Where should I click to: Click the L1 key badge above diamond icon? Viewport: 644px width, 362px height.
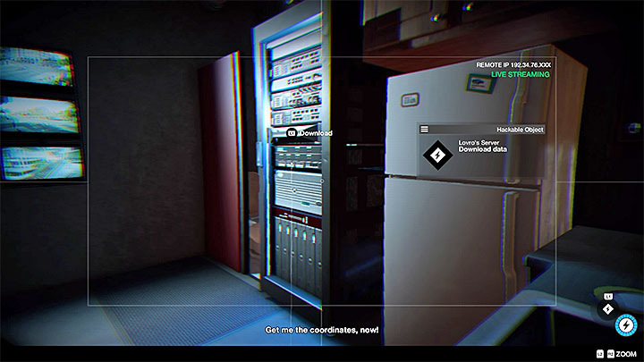point(608,295)
